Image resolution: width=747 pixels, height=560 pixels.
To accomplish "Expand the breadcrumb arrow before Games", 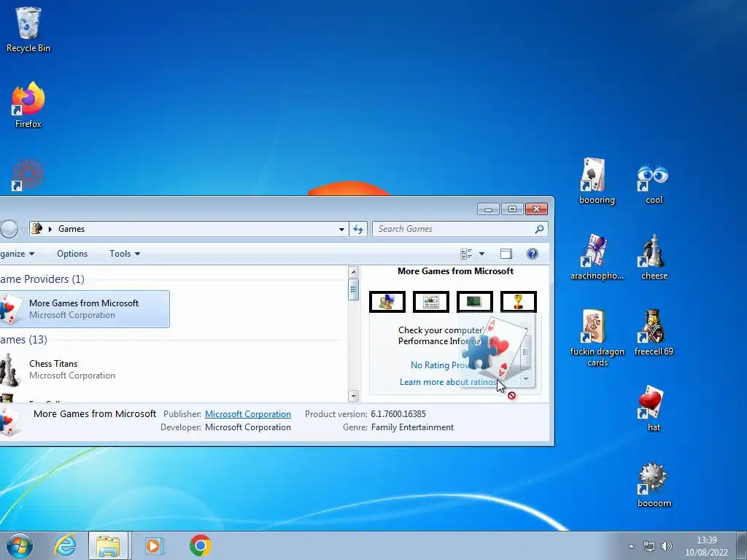I will click(x=50, y=229).
